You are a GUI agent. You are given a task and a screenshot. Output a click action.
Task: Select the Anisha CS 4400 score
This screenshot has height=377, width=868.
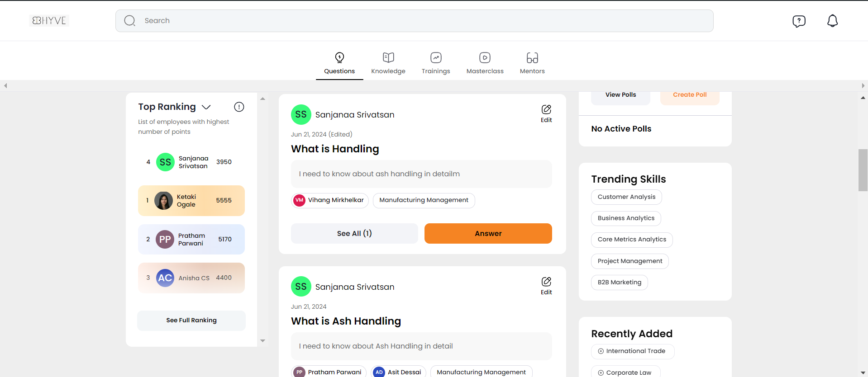pyautogui.click(x=224, y=278)
